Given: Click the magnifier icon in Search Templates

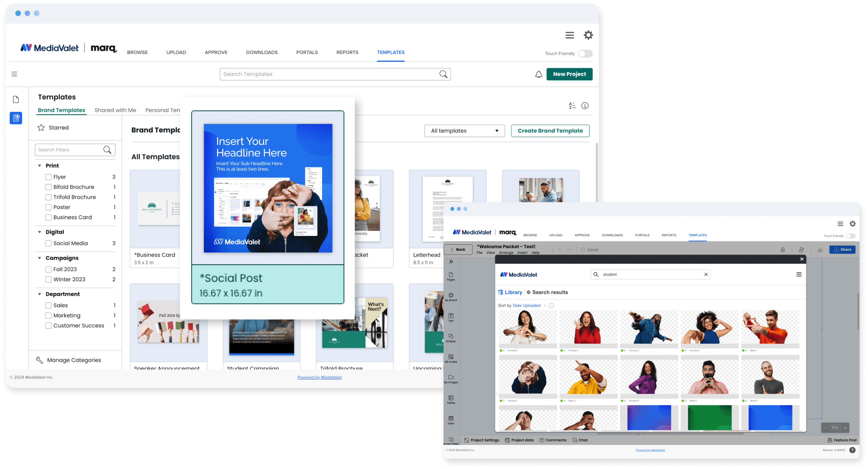Looking at the screenshot, I should point(443,74).
